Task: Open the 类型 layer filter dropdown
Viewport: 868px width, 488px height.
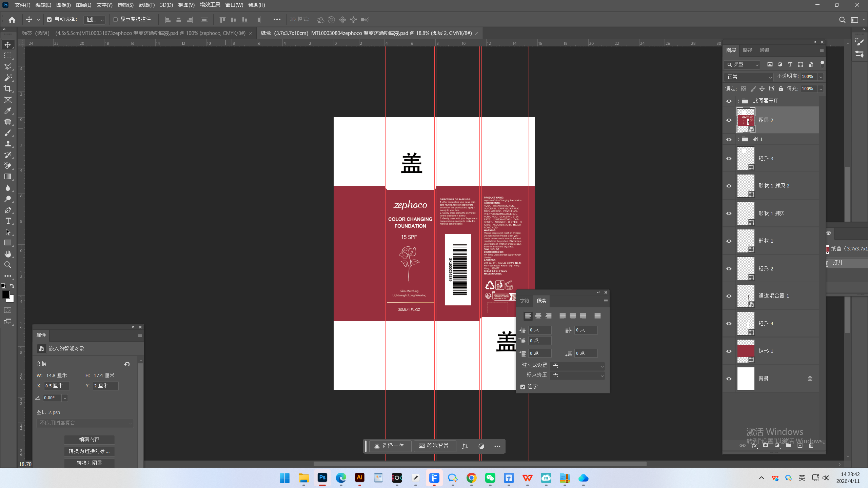Action: click(x=742, y=64)
